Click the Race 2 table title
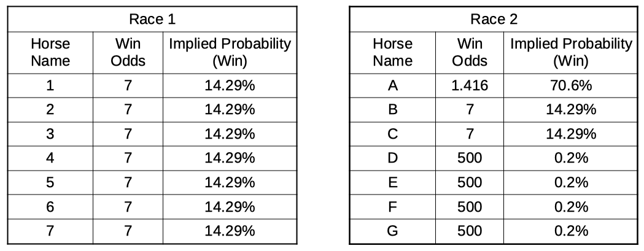Image resolution: width=644 pixels, height=251 pixels. (x=494, y=19)
